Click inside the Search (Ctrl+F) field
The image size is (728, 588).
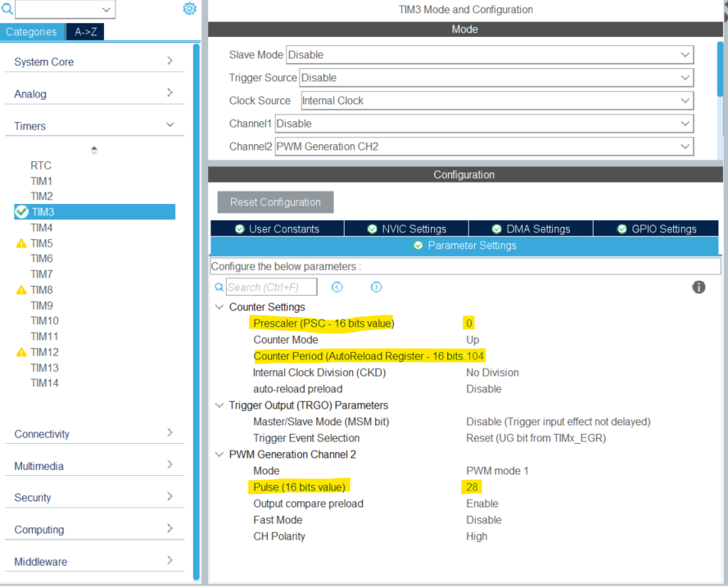pos(270,287)
